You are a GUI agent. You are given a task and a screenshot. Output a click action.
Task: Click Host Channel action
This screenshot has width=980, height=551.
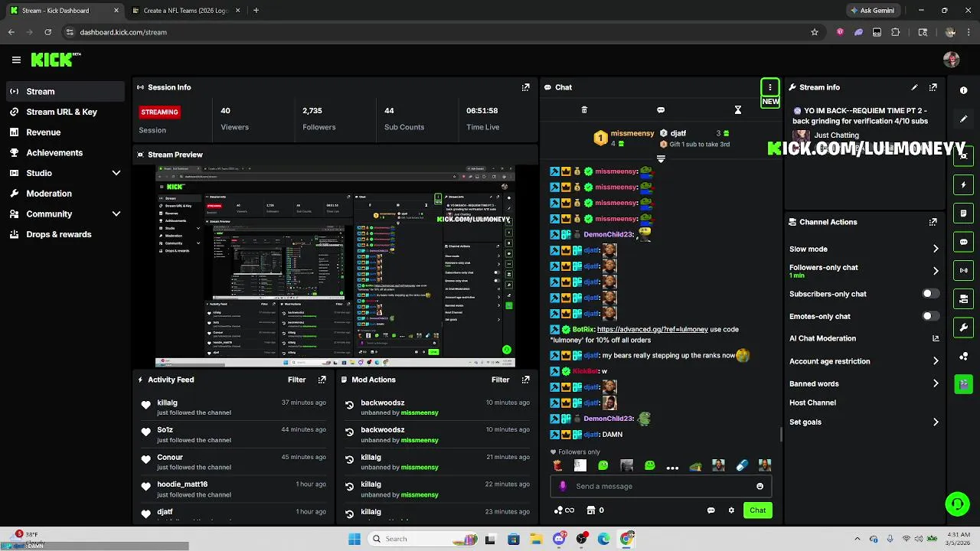tap(812, 403)
